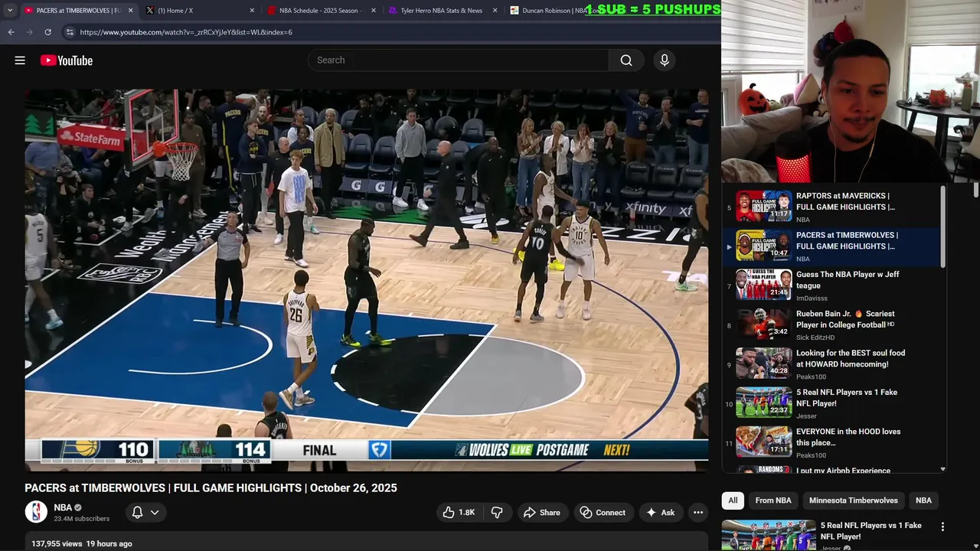Reload the page with the refresh icon
Viewport: 980px width, 551px height.
pyautogui.click(x=47, y=32)
